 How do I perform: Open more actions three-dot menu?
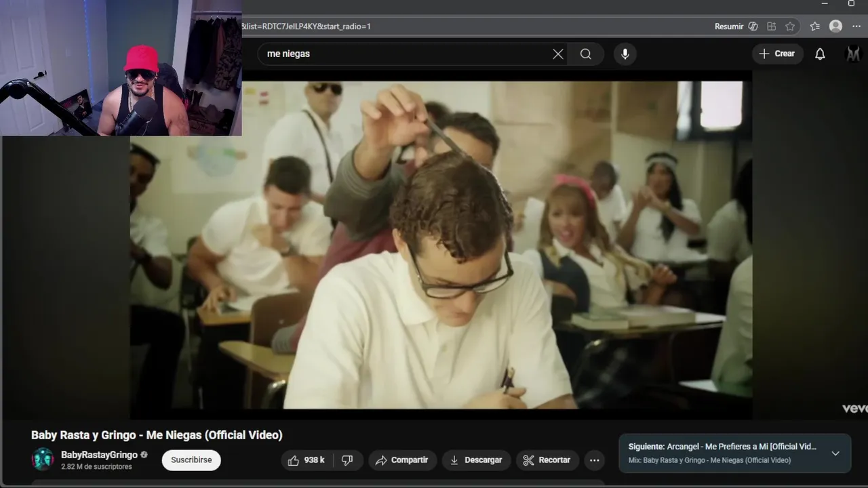click(x=595, y=460)
